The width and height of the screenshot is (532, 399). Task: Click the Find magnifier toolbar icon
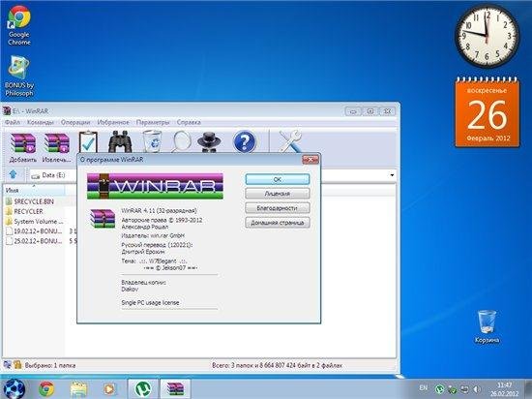(x=181, y=141)
